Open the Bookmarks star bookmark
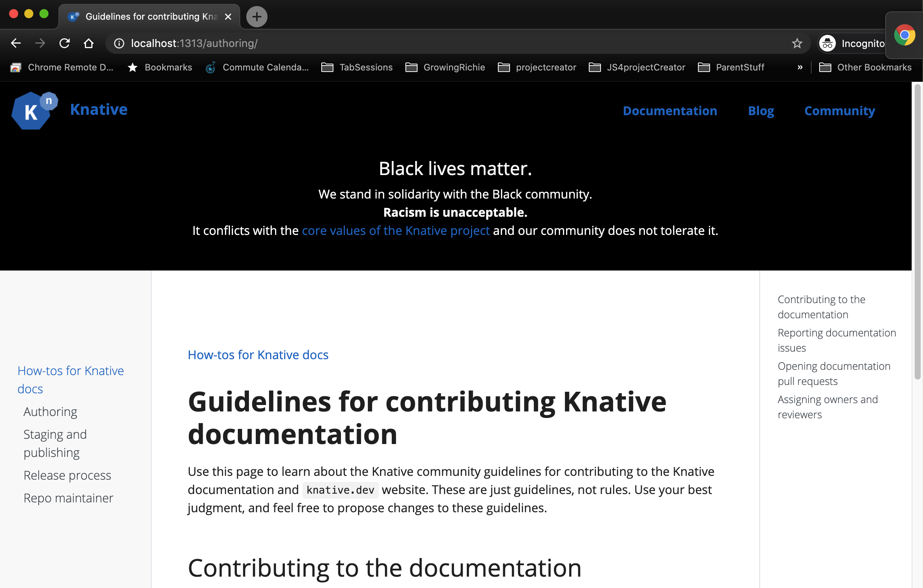 (160, 67)
